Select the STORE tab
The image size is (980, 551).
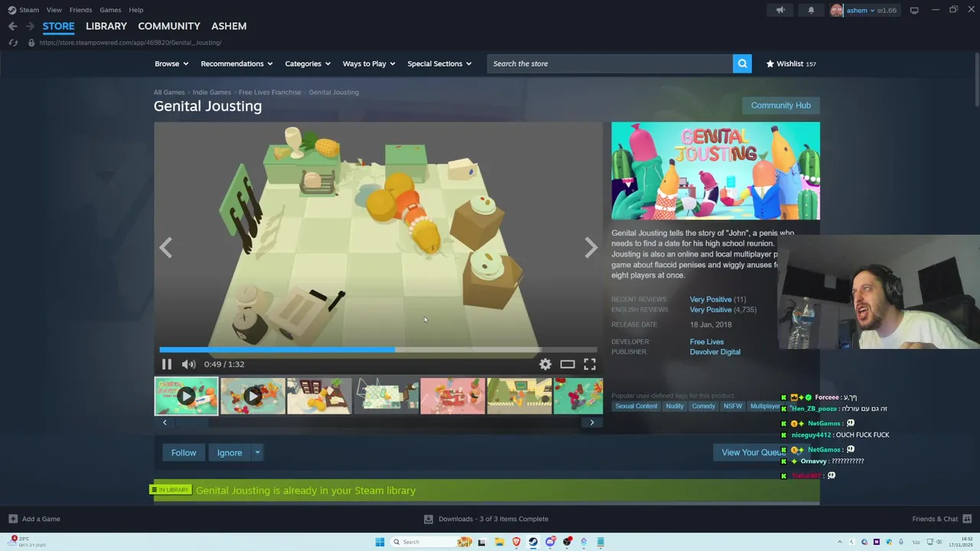pos(58,26)
